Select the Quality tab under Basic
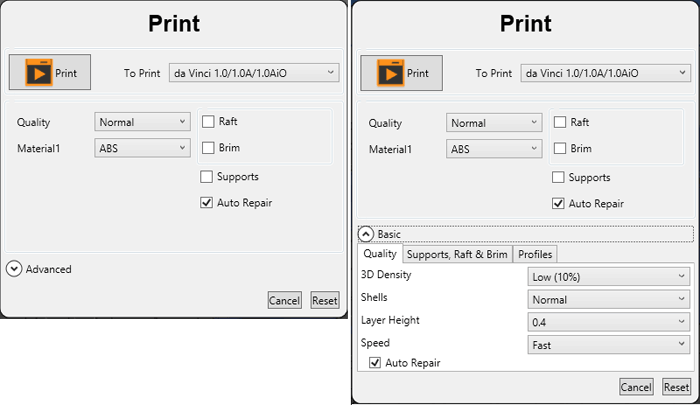Viewport: 700px width, 405px height. 380,254
